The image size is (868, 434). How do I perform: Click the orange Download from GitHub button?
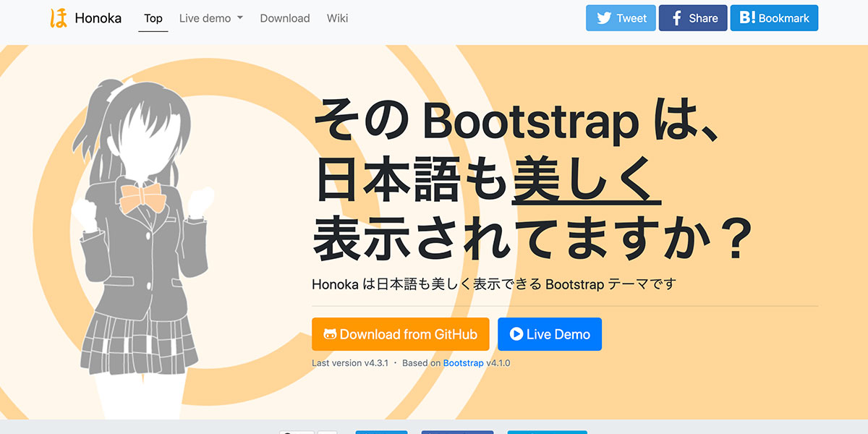[x=401, y=334]
